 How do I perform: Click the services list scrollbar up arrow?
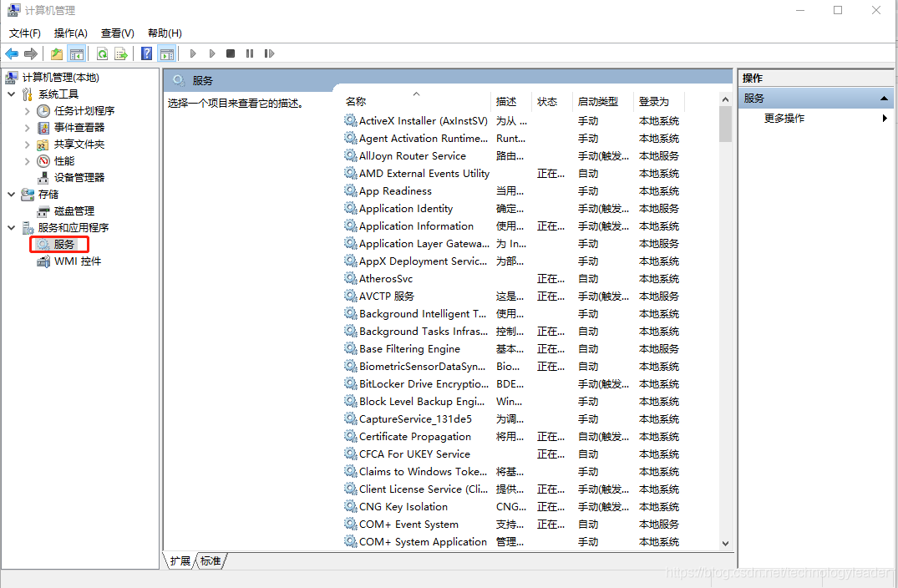pyautogui.click(x=725, y=99)
